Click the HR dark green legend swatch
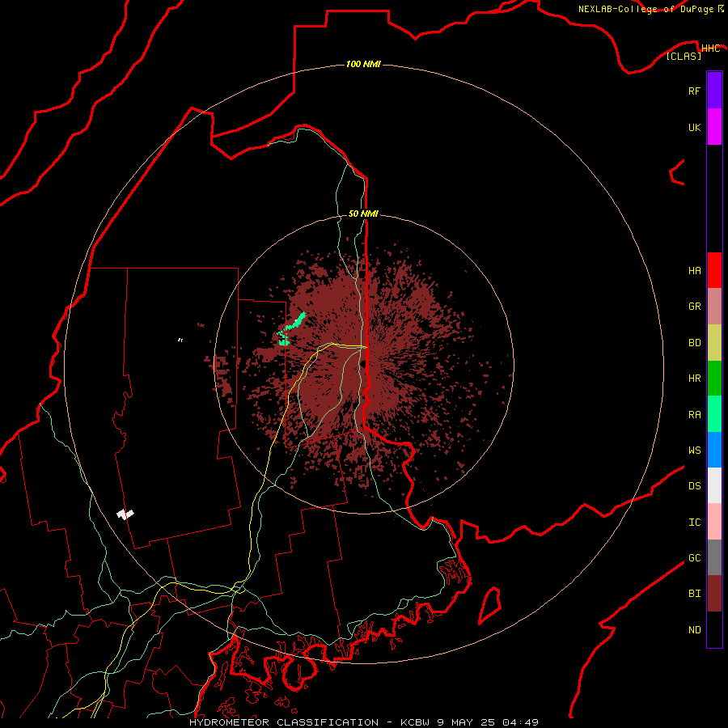The image size is (728, 728). [x=714, y=378]
